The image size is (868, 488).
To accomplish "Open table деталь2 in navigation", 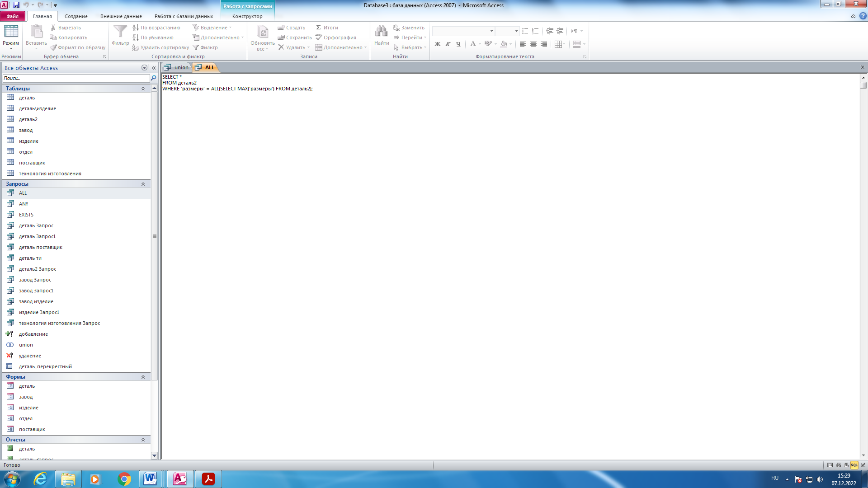I will (x=28, y=119).
